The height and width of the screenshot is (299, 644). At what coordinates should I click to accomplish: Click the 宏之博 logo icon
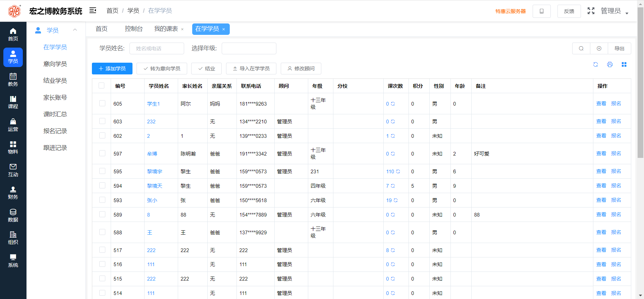(14, 11)
